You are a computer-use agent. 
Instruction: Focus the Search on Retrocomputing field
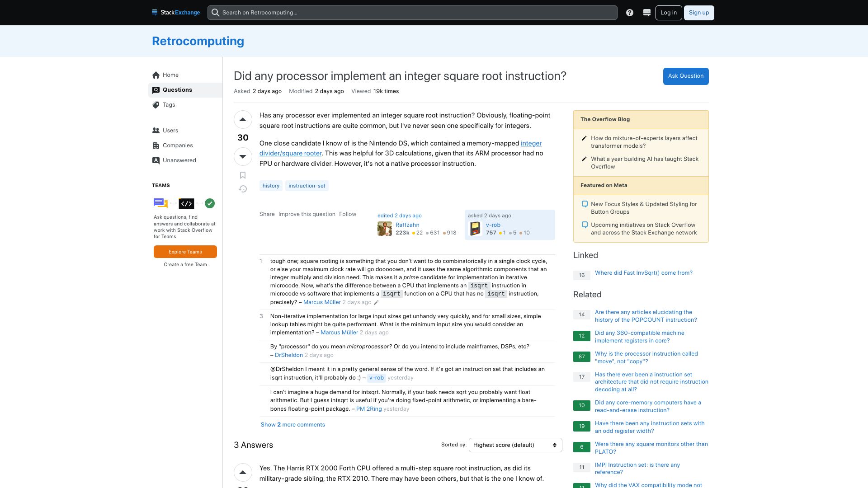(x=412, y=13)
